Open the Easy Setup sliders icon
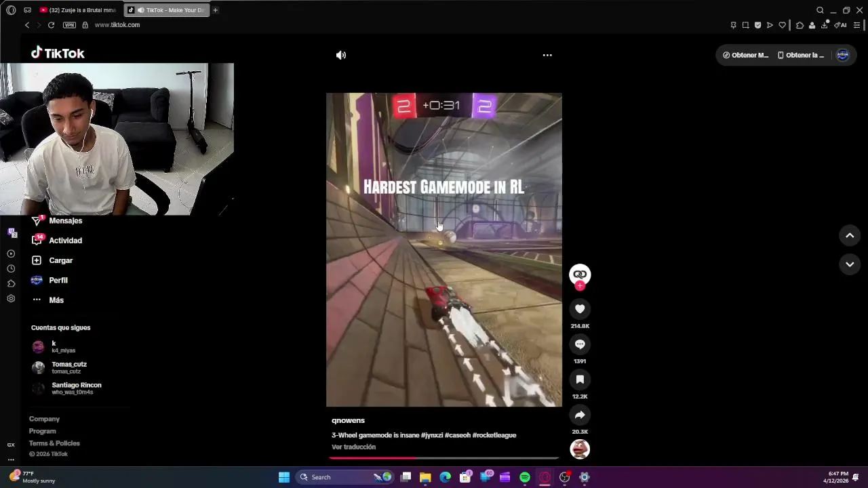This screenshot has width=868, height=488. 856,25
